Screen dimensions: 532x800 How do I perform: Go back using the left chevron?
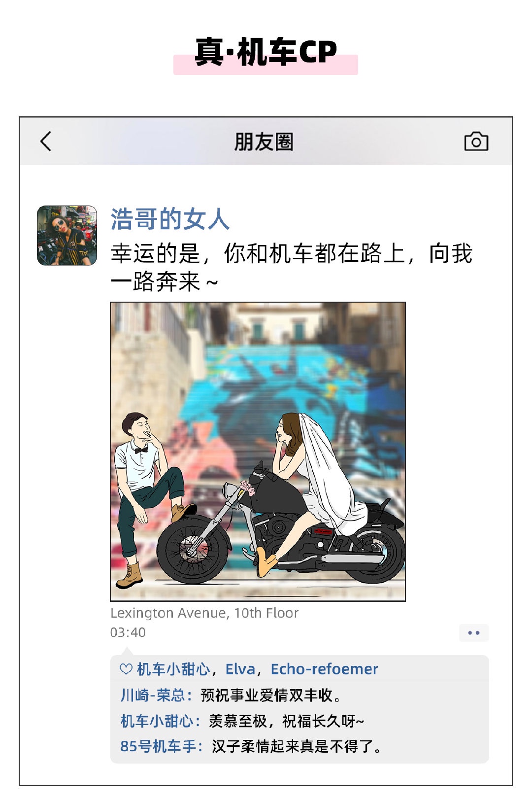pos(46,141)
